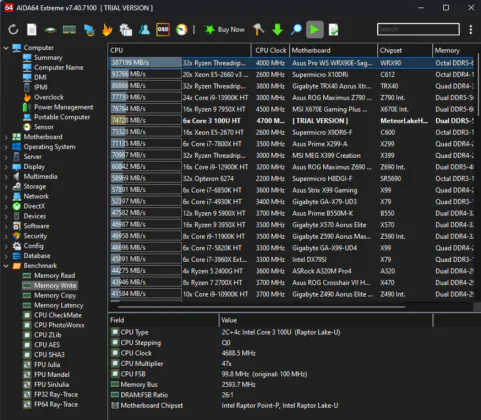This screenshot has height=420, width=481.
Task: Open the Overclock page
Action: (x=49, y=97)
